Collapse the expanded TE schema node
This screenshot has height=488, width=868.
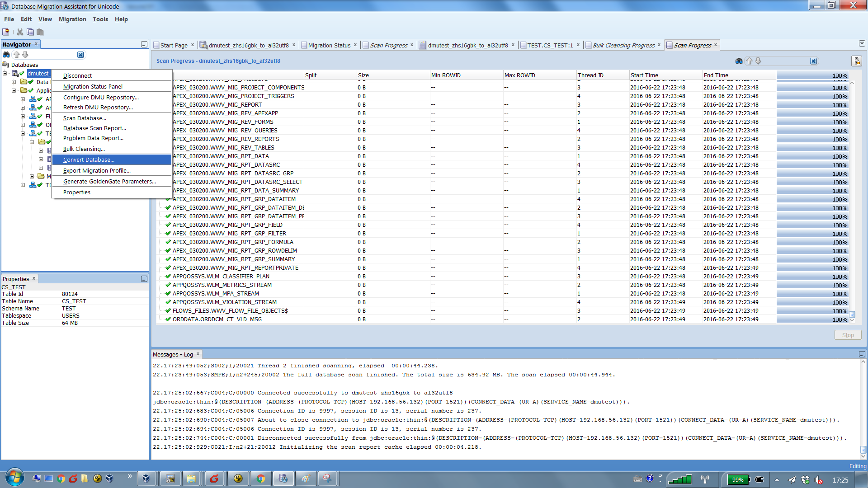(23, 133)
